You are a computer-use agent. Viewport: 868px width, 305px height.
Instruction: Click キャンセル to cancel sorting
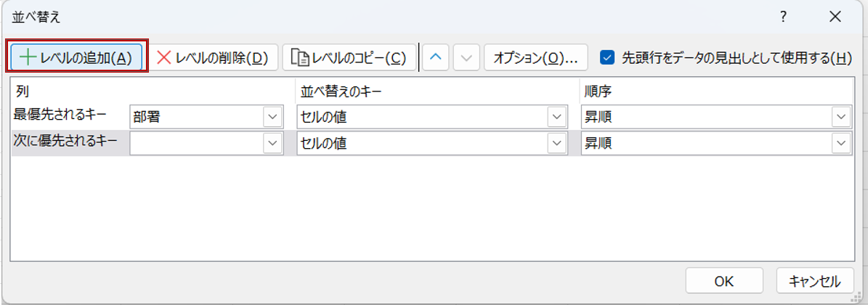(814, 281)
